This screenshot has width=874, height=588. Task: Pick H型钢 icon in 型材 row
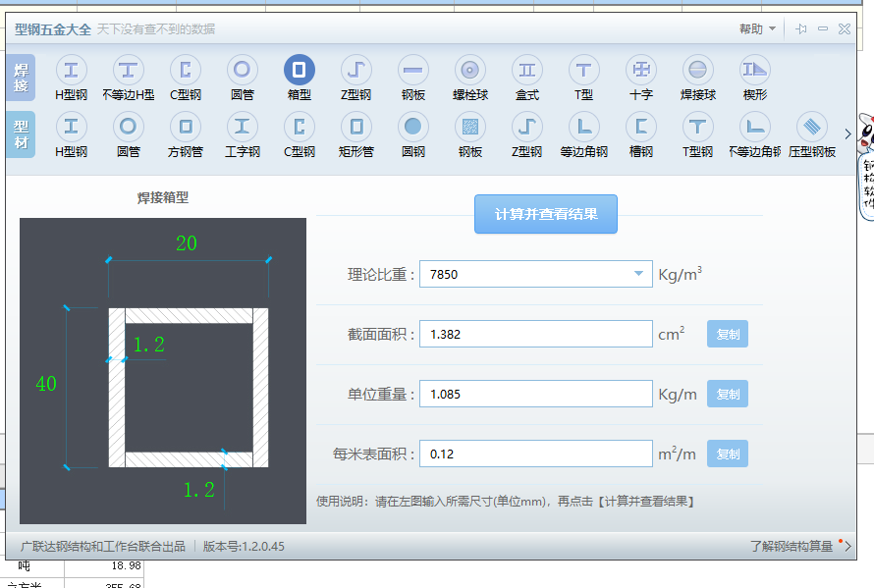[x=72, y=127]
